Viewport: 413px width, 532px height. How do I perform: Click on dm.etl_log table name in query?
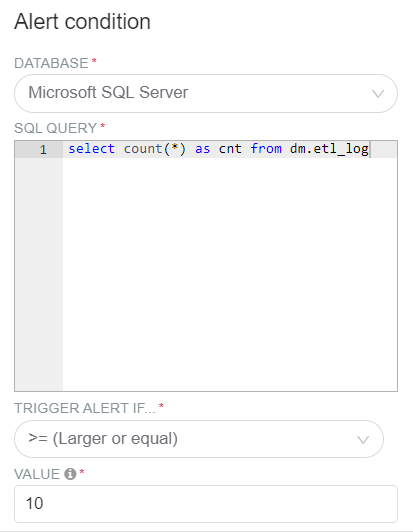329,149
